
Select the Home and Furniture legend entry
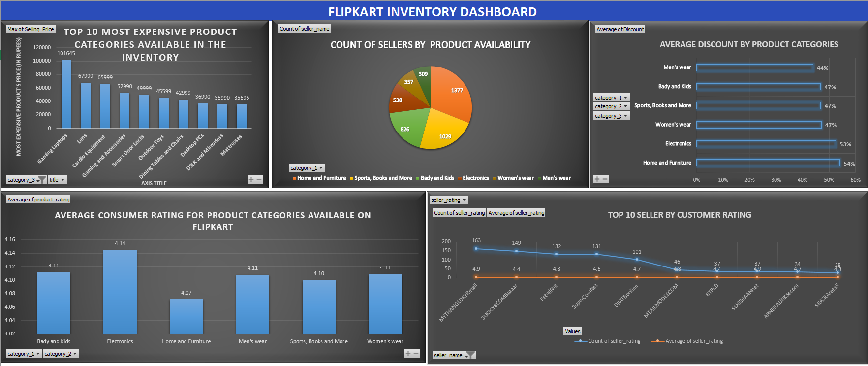(x=319, y=178)
